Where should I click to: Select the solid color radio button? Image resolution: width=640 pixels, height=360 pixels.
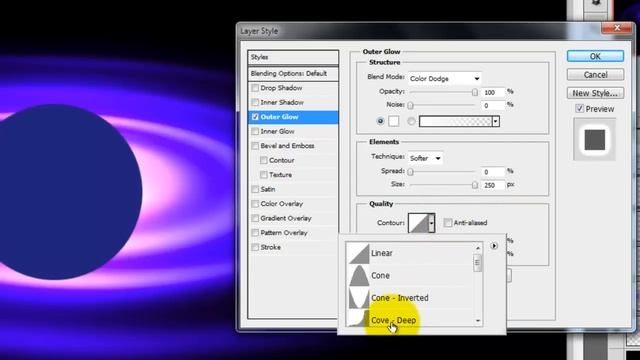click(380, 121)
